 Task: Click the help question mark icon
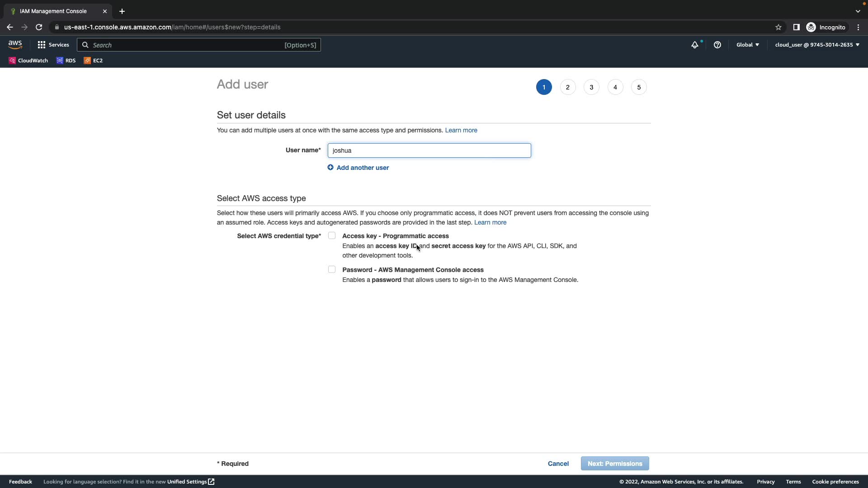coord(717,45)
